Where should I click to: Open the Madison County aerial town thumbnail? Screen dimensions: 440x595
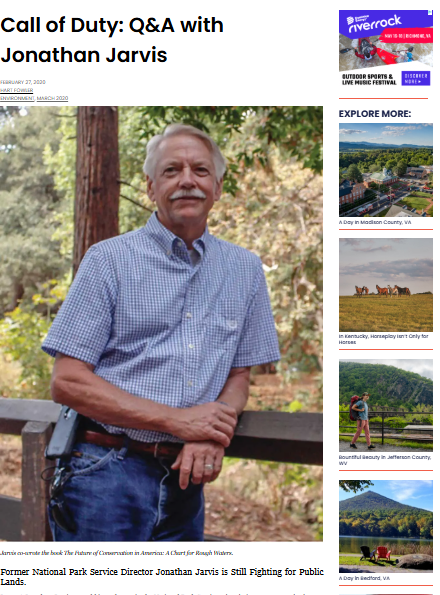[386, 170]
